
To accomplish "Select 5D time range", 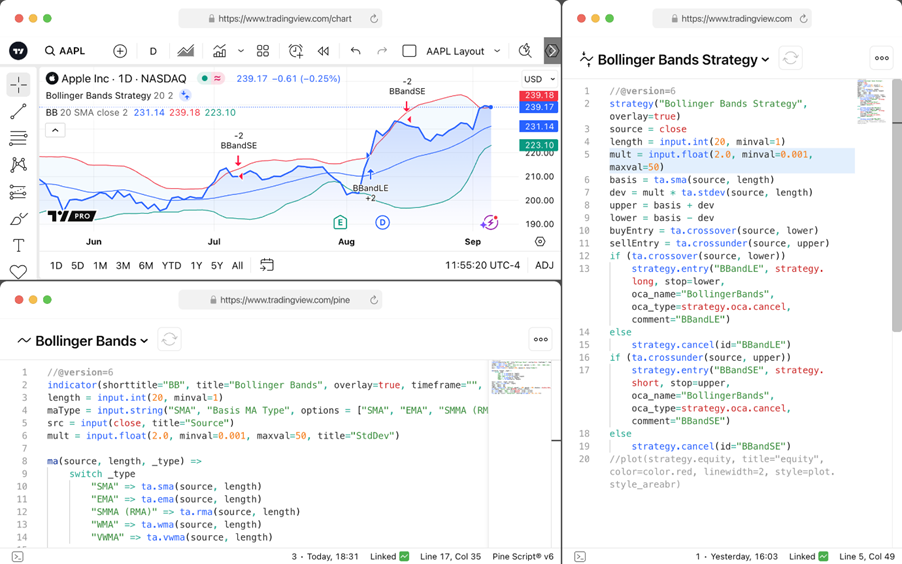I will click(x=78, y=265).
